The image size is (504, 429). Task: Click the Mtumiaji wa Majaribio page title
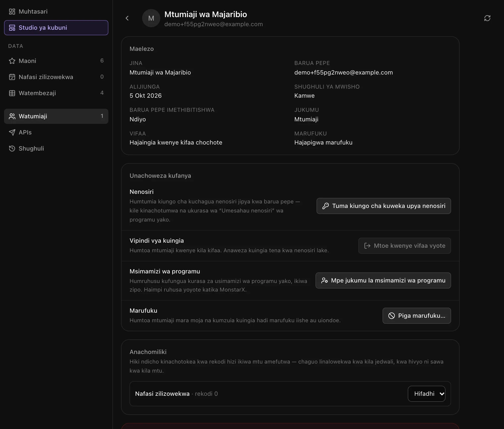(x=206, y=14)
